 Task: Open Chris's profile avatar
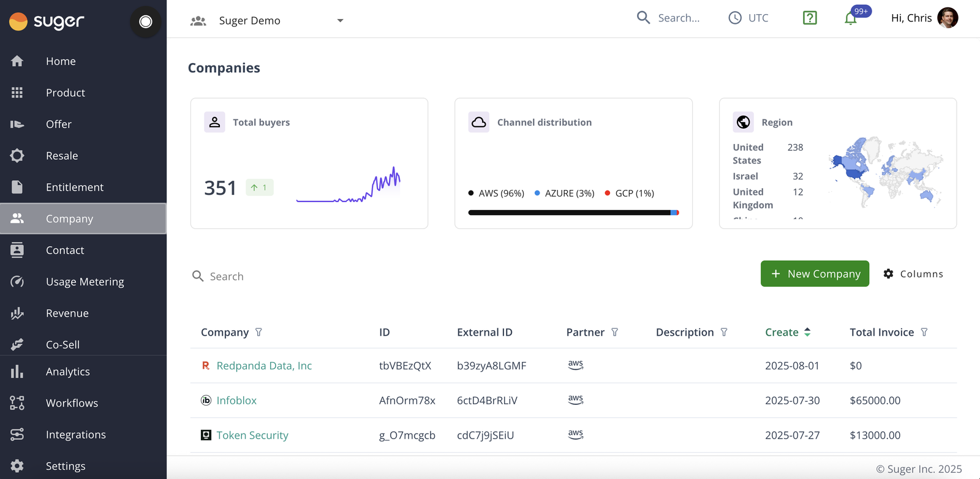point(948,18)
